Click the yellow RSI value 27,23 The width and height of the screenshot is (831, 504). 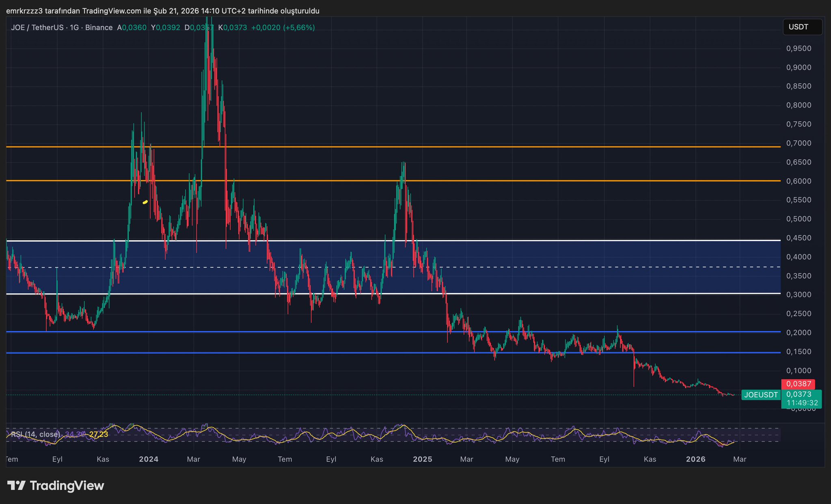point(99,434)
